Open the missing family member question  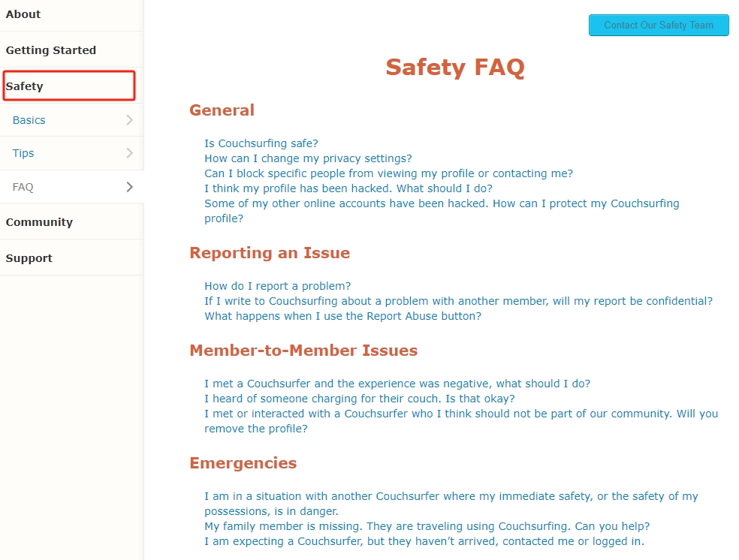click(x=427, y=526)
